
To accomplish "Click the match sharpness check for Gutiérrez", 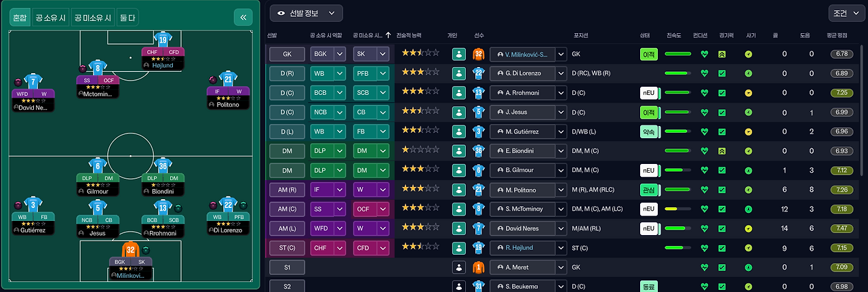I will click(x=722, y=131).
